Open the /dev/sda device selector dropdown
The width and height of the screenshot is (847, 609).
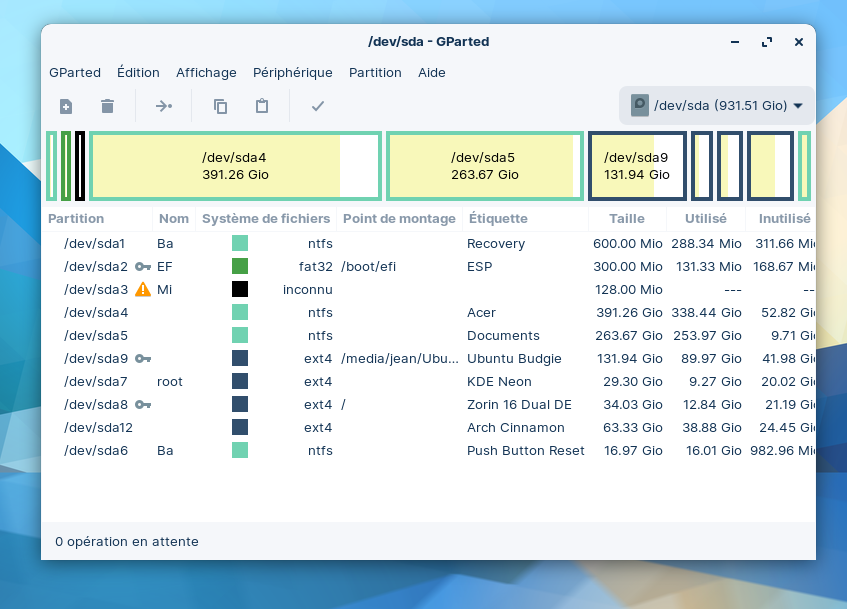(716, 105)
